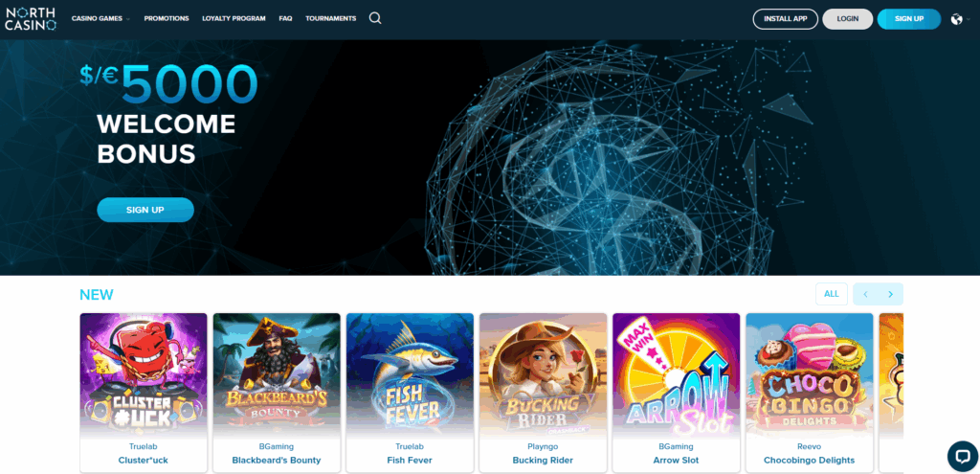This screenshot has height=474, width=980.
Task: Click Sign Up on welcome banner
Action: coord(145,210)
